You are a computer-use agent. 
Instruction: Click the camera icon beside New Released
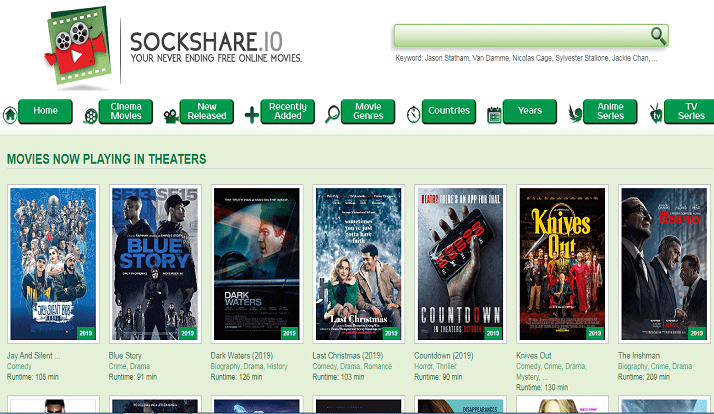coord(171,115)
